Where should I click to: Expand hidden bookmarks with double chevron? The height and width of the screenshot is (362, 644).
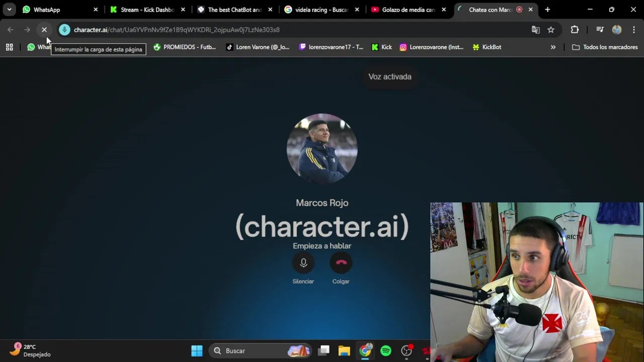(553, 47)
